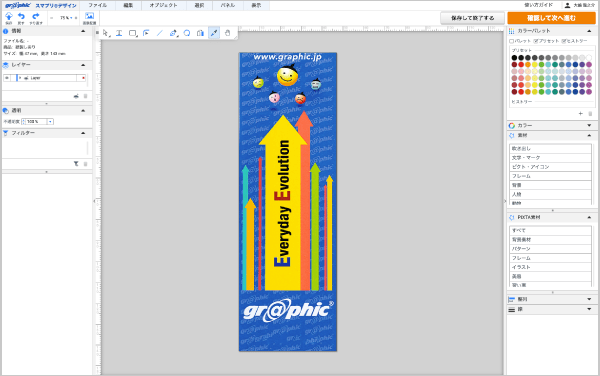Viewport: 600px width, 376px height.
Task: Activate the eyedropper tool
Action: [214, 33]
